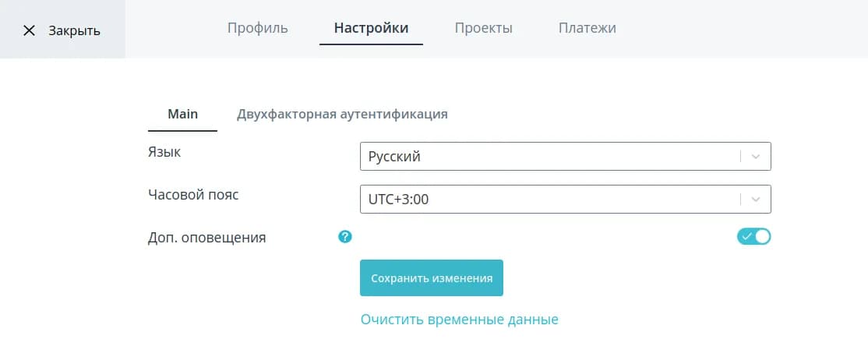Screen dimensions: 868x357
Task: Click the help question mark icon
Action: (345, 236)
